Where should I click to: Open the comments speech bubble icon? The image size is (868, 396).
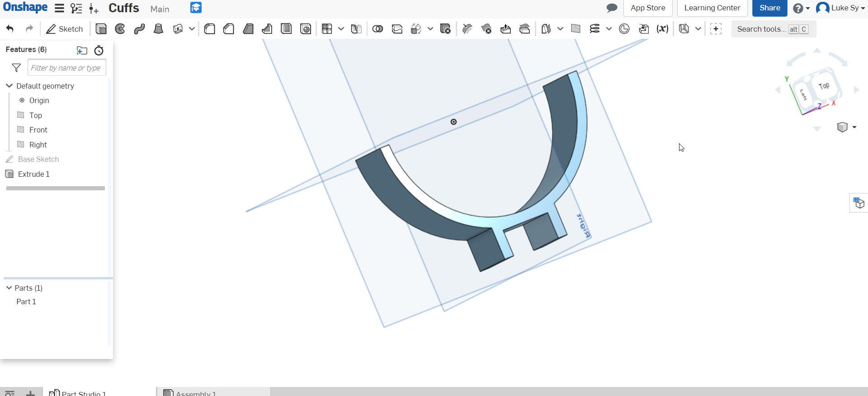coord(612,8)
